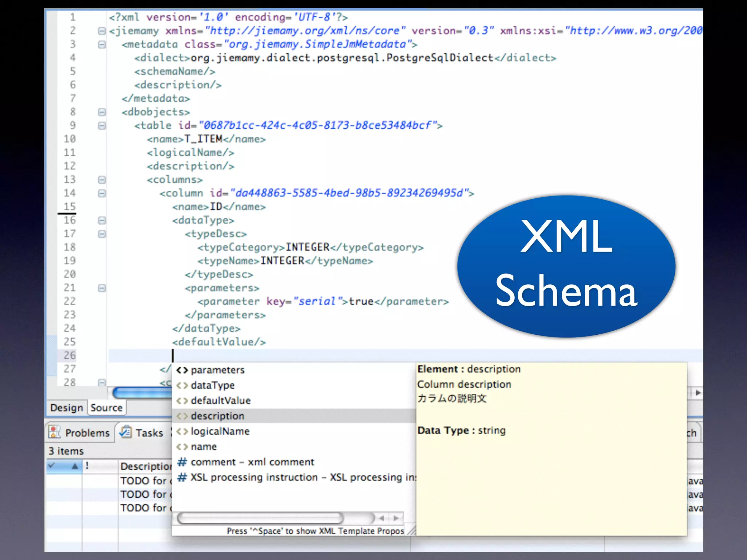Select the name completion proposal

point(294,447)
